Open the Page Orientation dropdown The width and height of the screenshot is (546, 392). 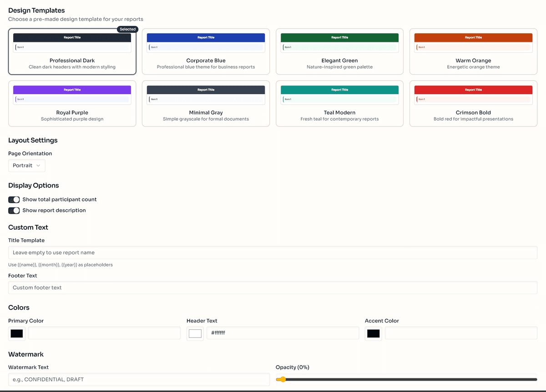coord(27,166)
